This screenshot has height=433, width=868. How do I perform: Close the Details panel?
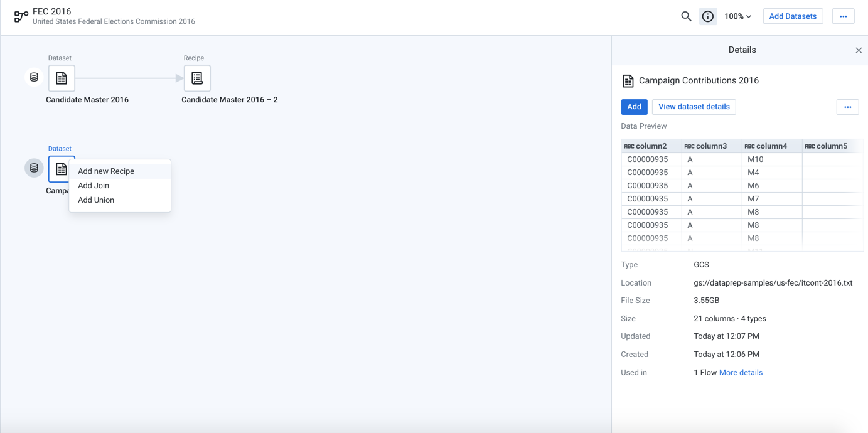[x=859, y=50]
